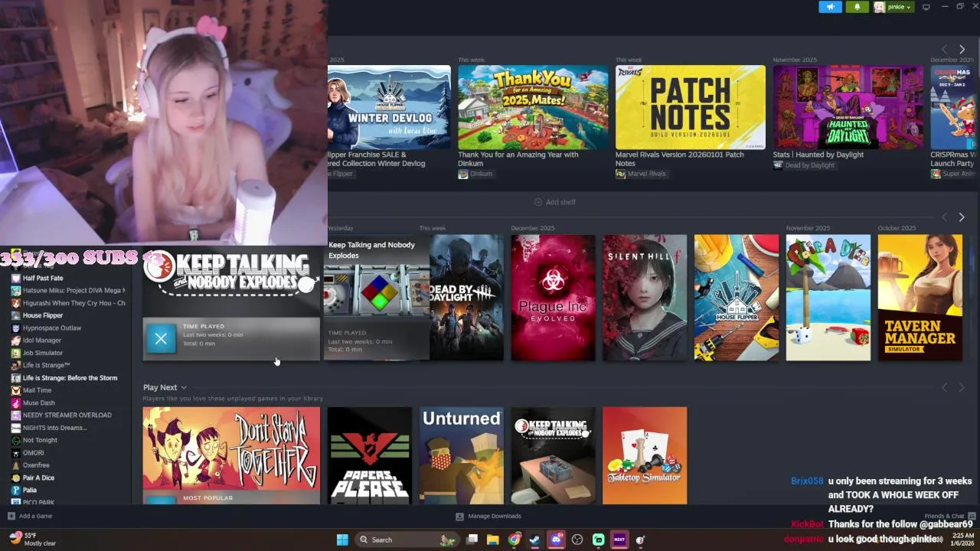
Task: Open Plague Inc Evolved game cover
Action: pyautogui.click(x=553, y=298)
